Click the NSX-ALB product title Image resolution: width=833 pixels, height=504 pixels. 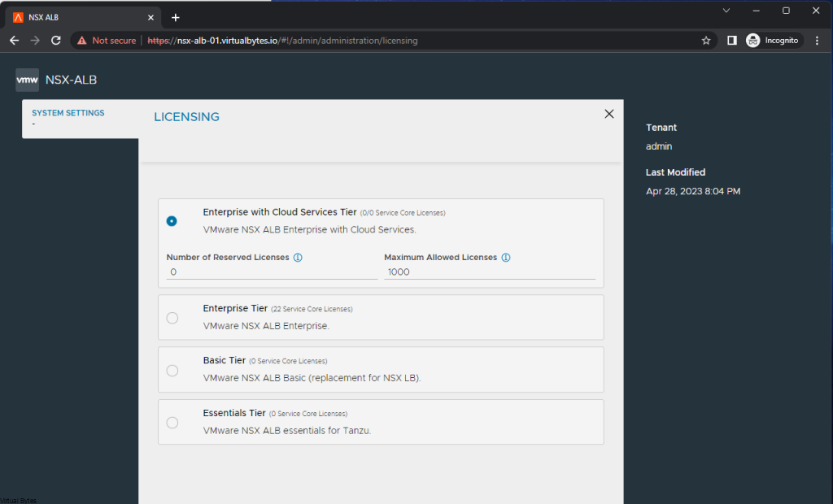click(x=72, y=80)
